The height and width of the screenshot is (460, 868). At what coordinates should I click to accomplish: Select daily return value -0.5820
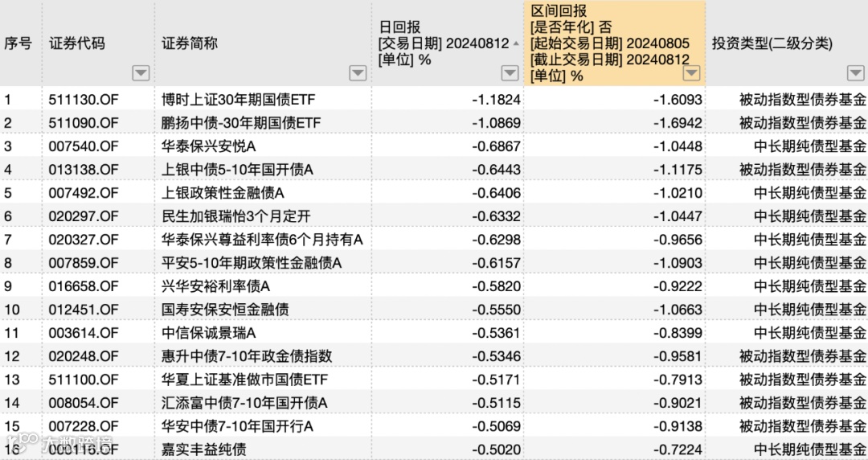pos(496,286)
